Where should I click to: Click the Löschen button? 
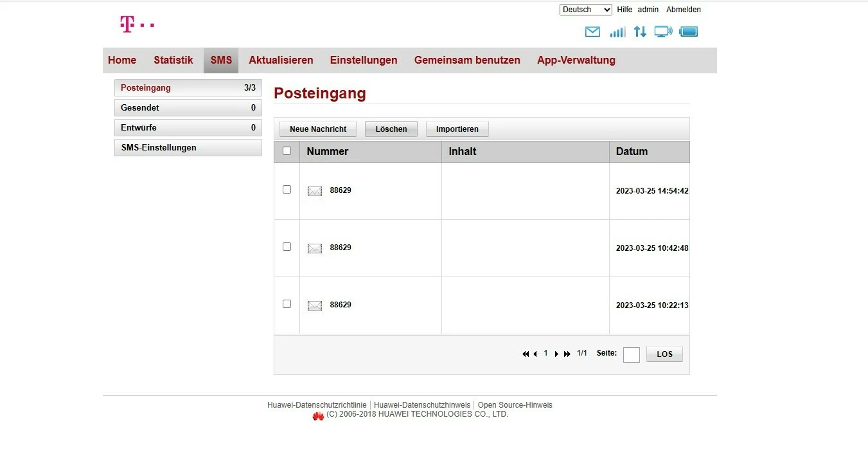[391, 129]
